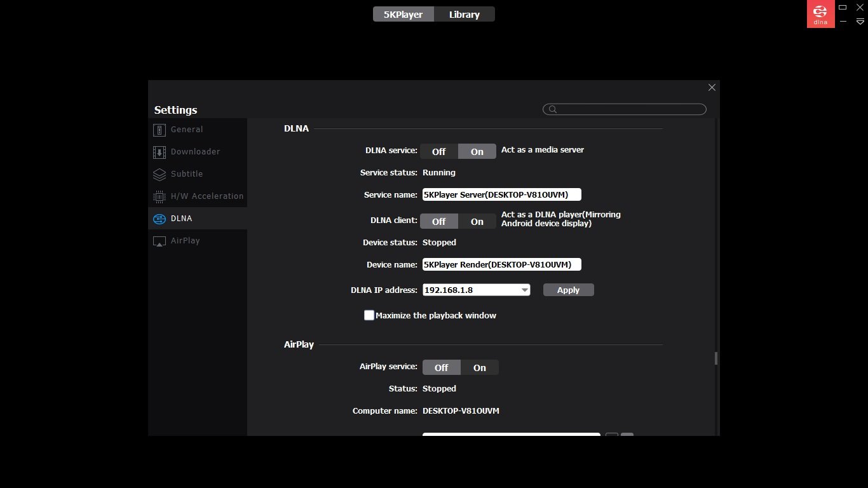The width and height of the screenshot is (868, 488).
Task: Open Subtitle settings section
Action: tap(198, 173)
